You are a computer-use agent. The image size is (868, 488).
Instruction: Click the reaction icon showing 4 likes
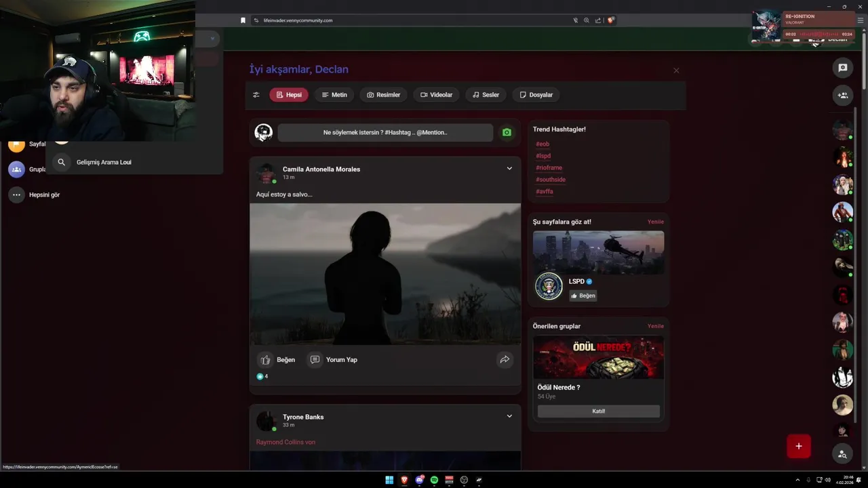click(260, 376)
